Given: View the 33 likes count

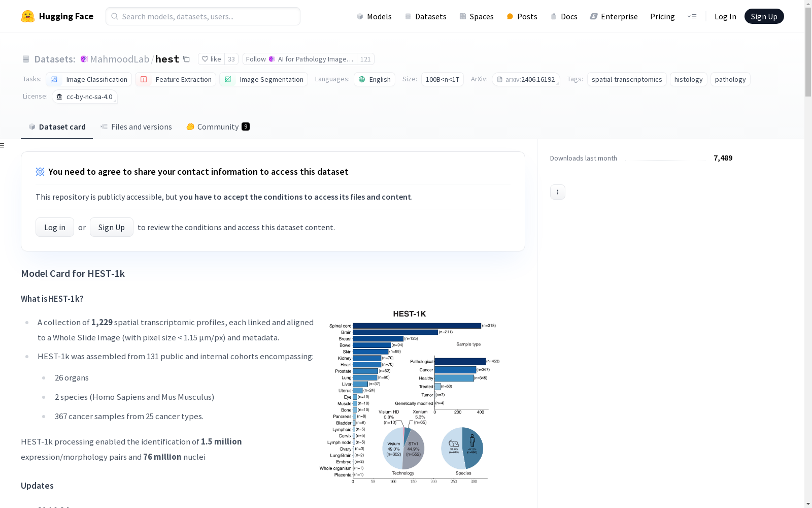Looking at the screenshot, I should point(231,59).
